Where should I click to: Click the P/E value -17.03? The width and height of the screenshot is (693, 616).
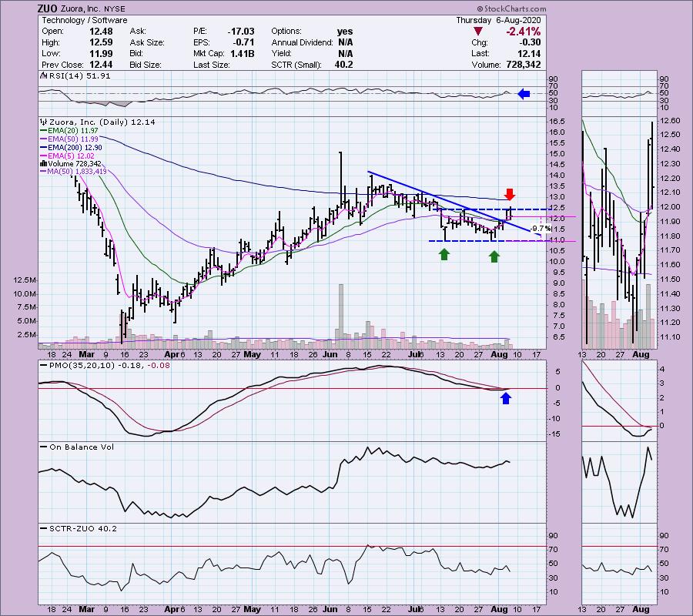coord(241,32)
